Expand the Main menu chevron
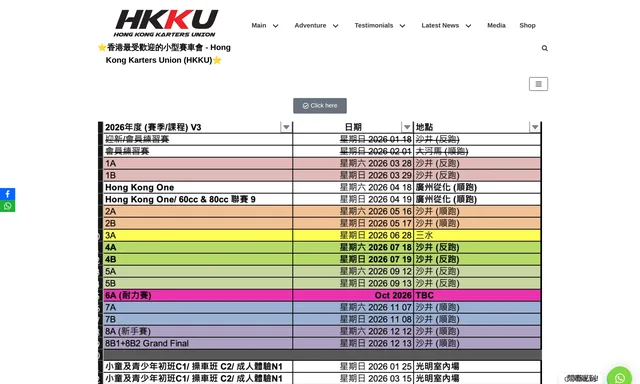 276,26
